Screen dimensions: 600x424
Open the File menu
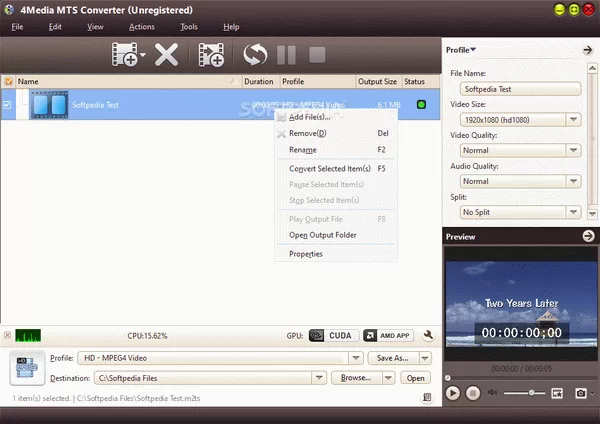pos(17,27)
